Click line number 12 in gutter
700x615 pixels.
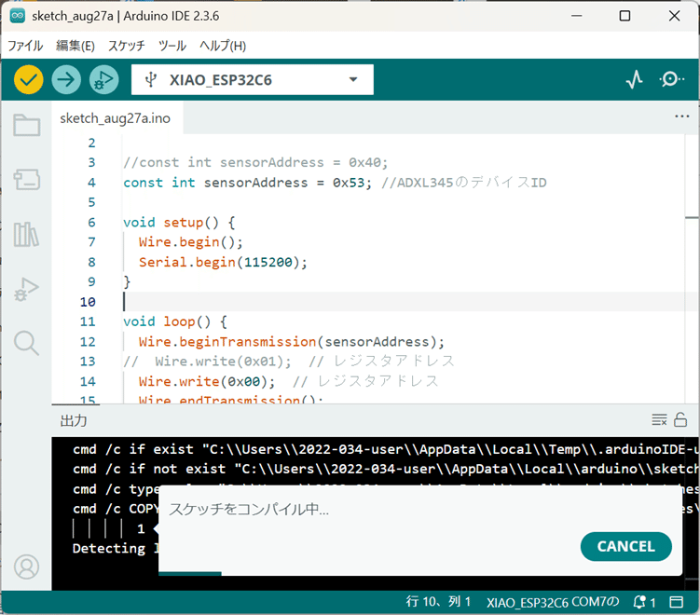tap(88, 342)
